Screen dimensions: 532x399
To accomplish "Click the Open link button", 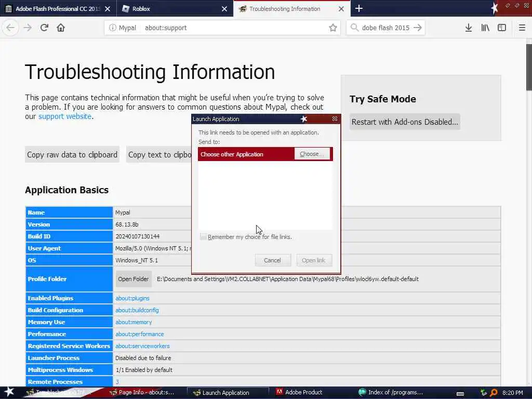I will [x=314, y=260].
